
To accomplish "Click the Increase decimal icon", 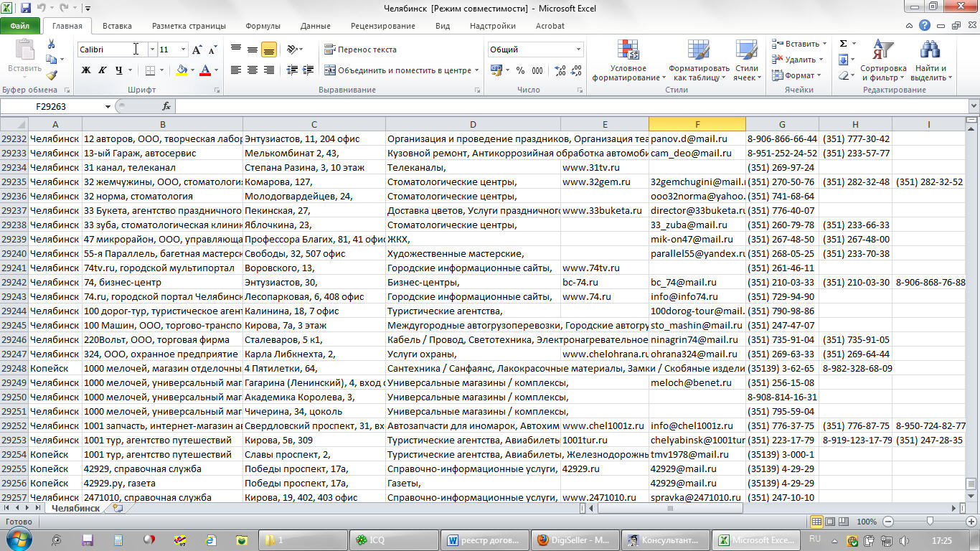I will click(560, 70).
